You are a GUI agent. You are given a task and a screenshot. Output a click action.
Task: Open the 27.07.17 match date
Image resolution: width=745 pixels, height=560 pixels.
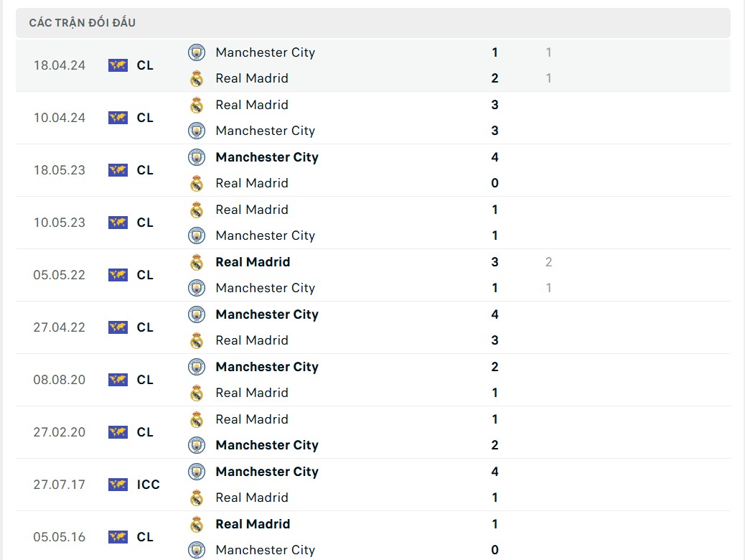click(59, 485)
